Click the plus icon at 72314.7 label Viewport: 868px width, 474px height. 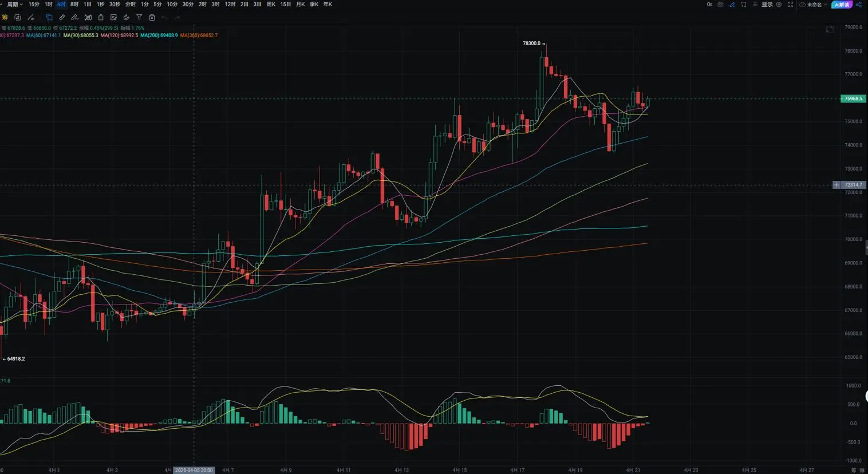point(837,185)
